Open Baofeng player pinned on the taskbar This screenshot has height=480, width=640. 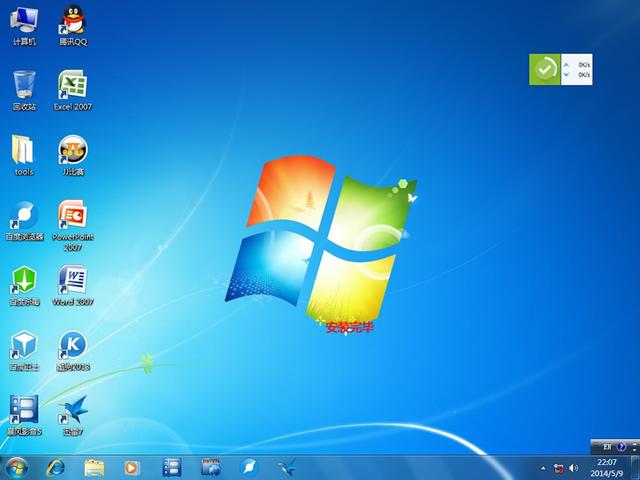point(172,468)
